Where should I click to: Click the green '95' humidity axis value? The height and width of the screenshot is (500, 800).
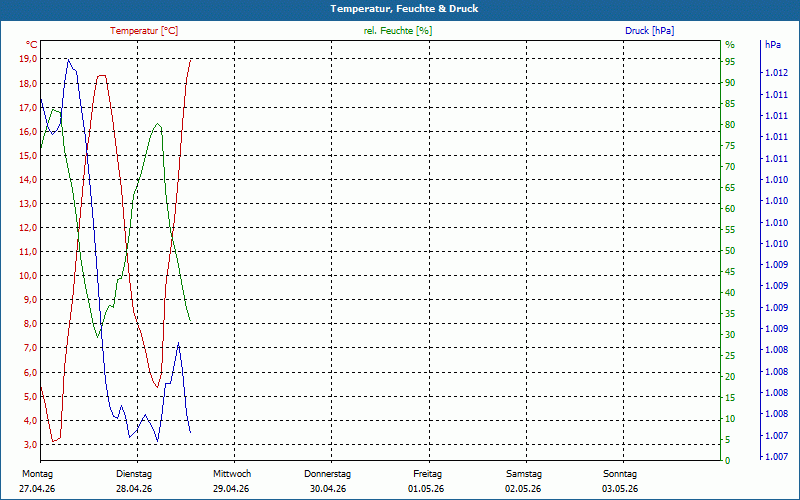pyautogui.click(x=730, y=62)
